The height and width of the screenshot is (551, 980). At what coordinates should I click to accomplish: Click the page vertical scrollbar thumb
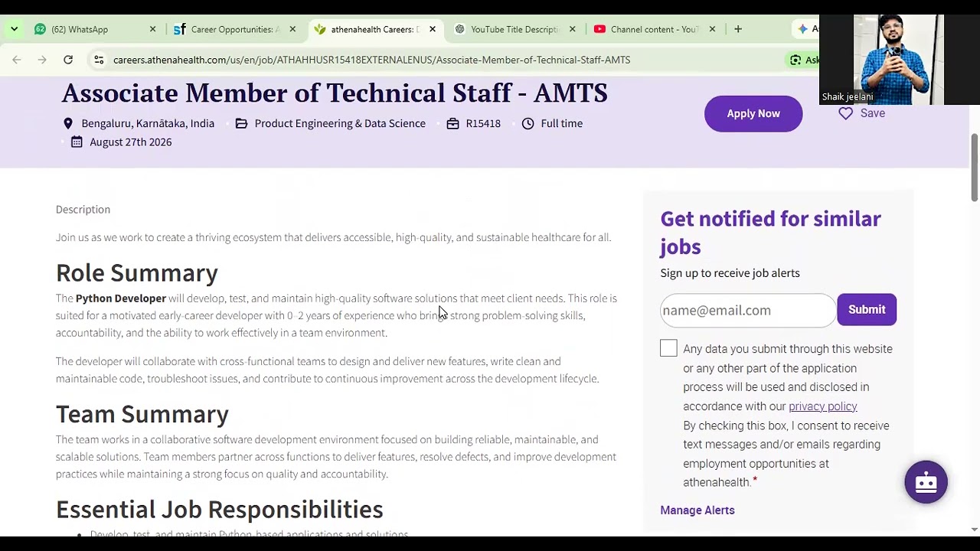tap(975, 168)
